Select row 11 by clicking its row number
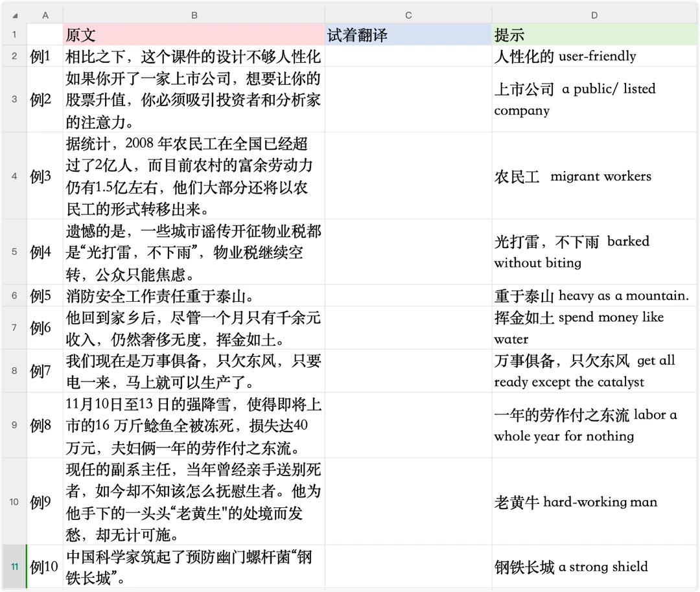The width and height of the screenshot is (700, 592). pyautogui.click(x=14, y=566)
